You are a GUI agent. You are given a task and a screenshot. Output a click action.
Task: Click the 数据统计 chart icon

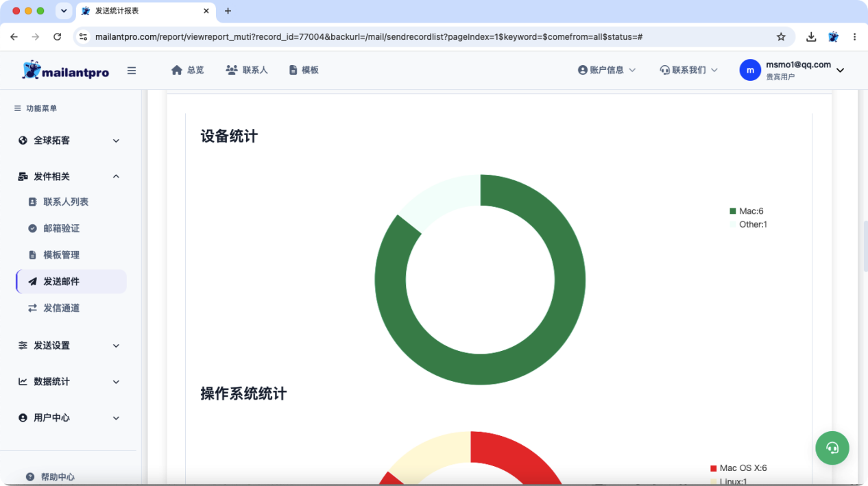pos(23,382)
